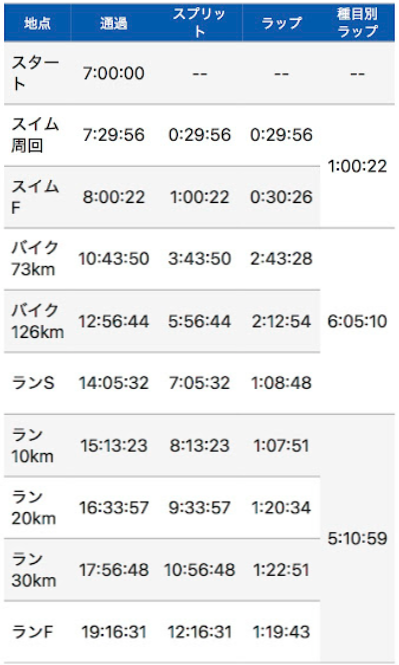Select the スタート row label
399x665 pixels.
(x=35, y=73)
